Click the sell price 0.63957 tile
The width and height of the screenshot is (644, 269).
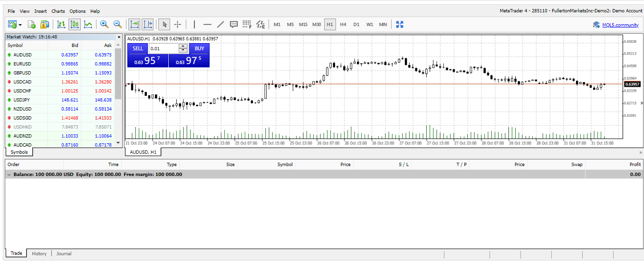click(148, 61)
